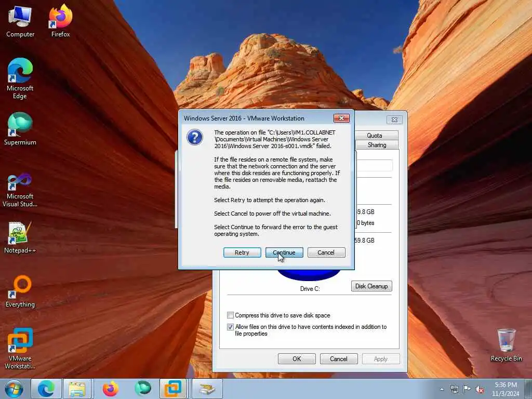Open the Action Center flag icon
The width and height of the screenshot is (532, 399).
pyautogui.click(x=467, y=389)
